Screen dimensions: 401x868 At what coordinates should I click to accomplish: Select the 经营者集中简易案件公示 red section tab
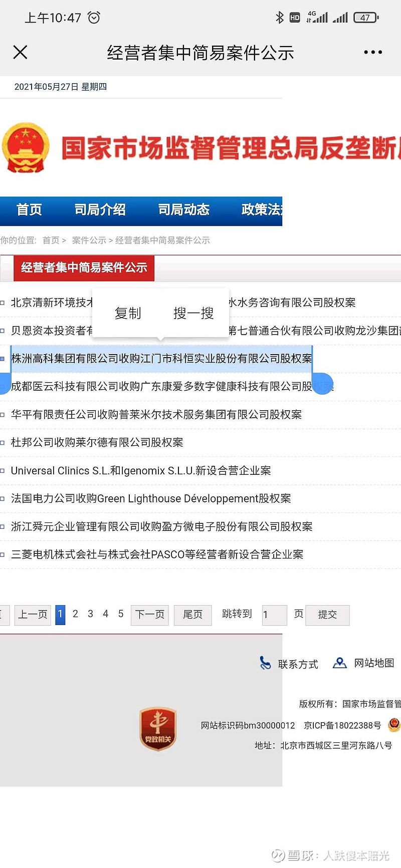(x=84, y=268)
